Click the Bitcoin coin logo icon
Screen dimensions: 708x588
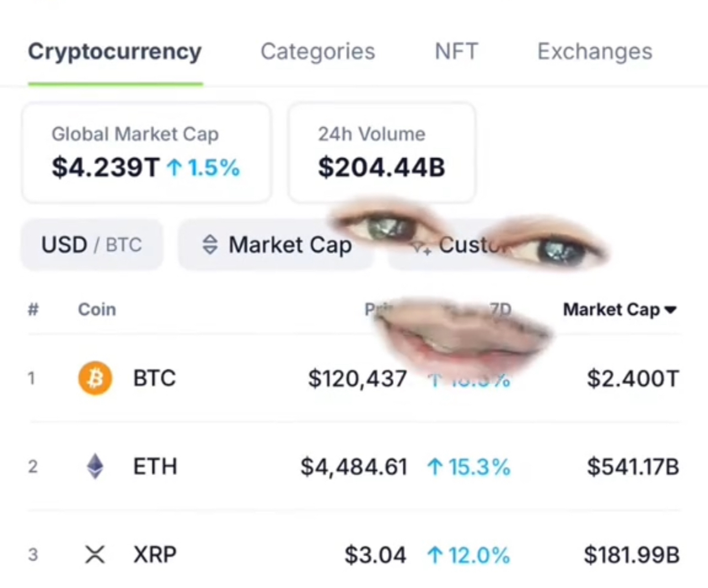click(95, 379)
